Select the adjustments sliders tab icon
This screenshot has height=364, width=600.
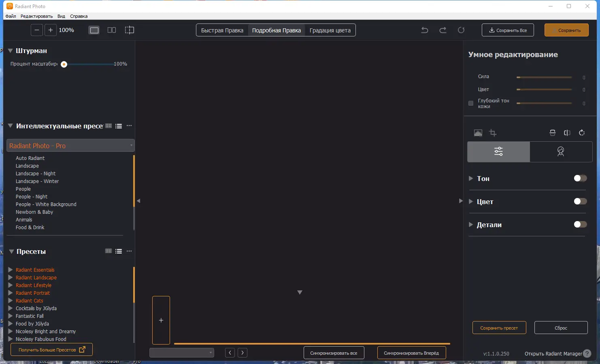click(498, 151)
